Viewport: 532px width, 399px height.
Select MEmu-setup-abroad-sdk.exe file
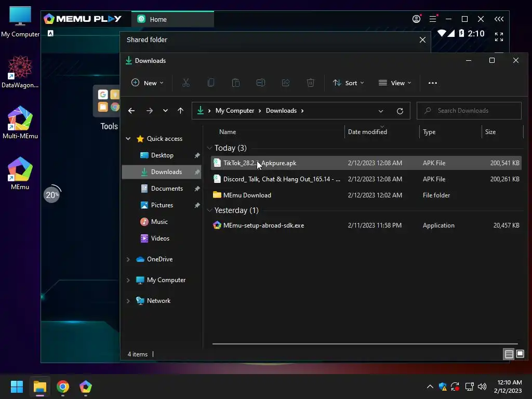(366, 225)
